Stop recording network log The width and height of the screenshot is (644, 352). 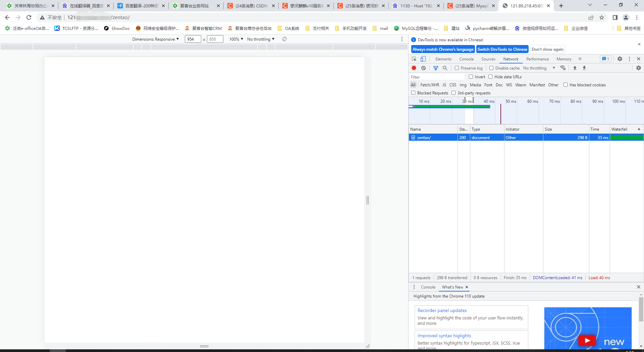tap(414, 68)
